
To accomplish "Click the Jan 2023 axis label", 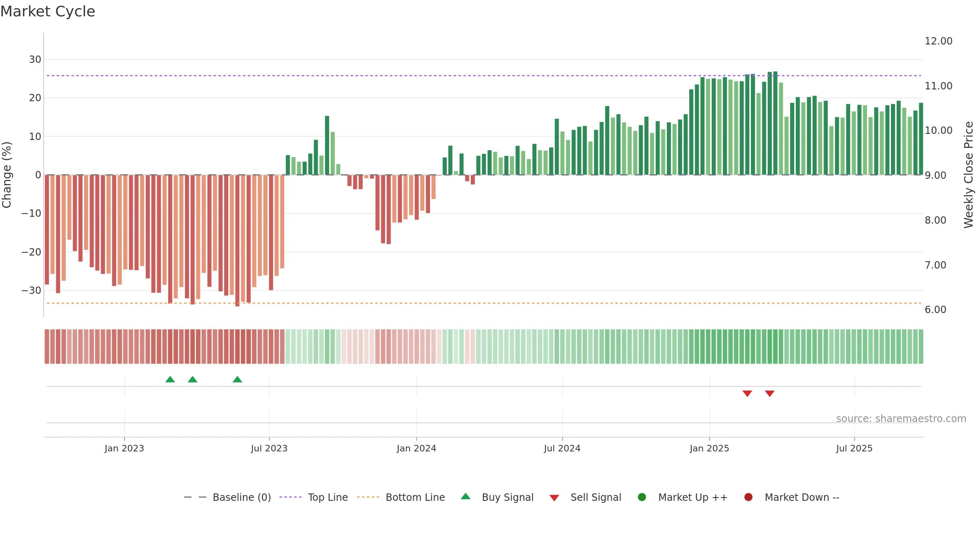I will pyautogui.click(x=124, y=449).
